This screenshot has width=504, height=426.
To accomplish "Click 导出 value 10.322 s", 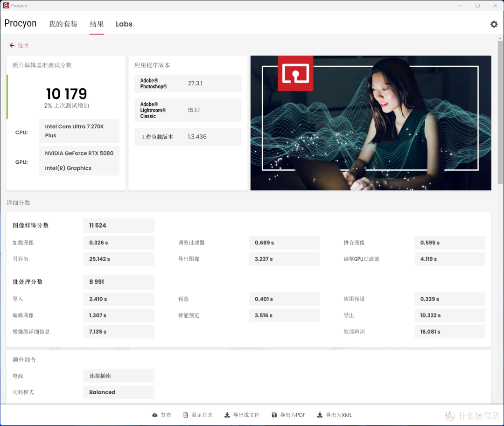I will click(450, 315).
